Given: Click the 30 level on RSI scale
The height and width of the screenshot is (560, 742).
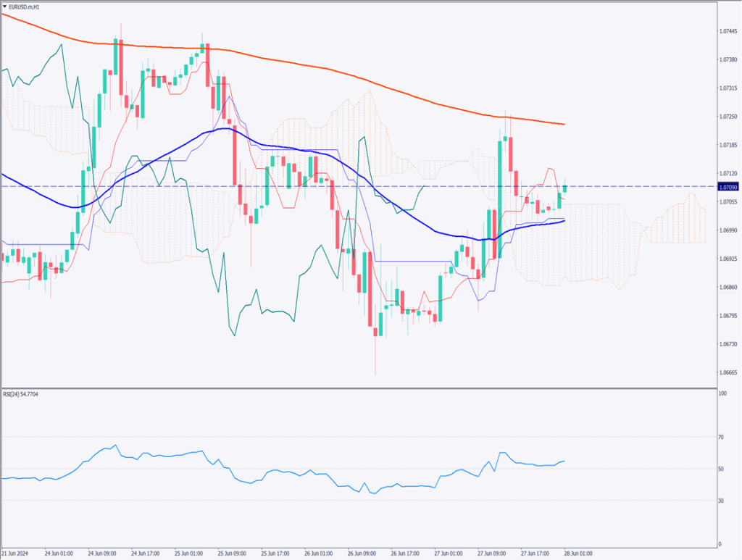Looking at the screenshot, I should pos(721,501).
